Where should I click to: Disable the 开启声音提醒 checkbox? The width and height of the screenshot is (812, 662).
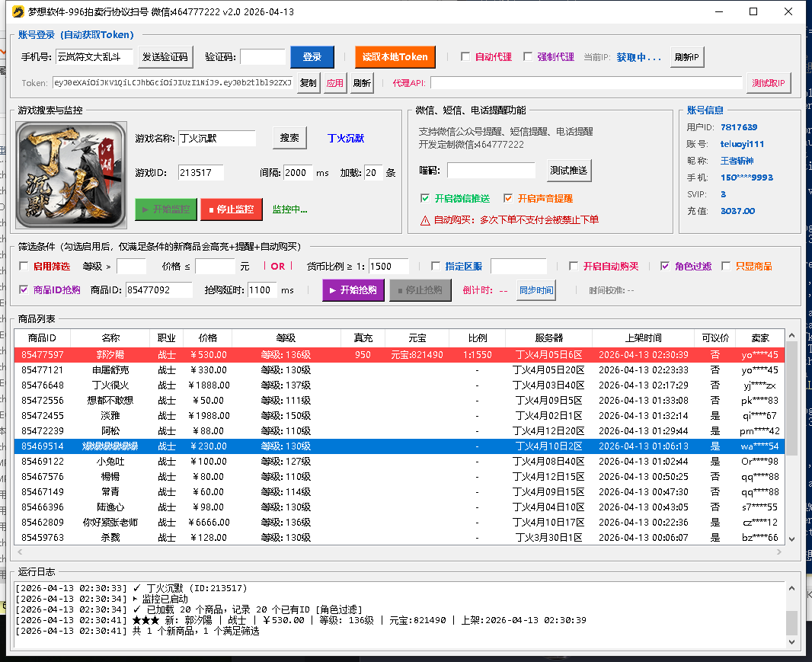coord(508,199)
